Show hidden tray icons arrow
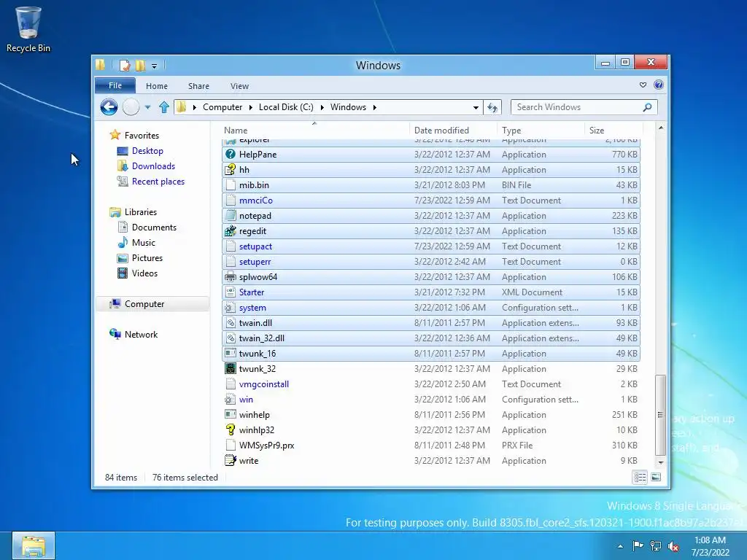Viewport: 747px width, 560px height. click(x=620, y=546)
